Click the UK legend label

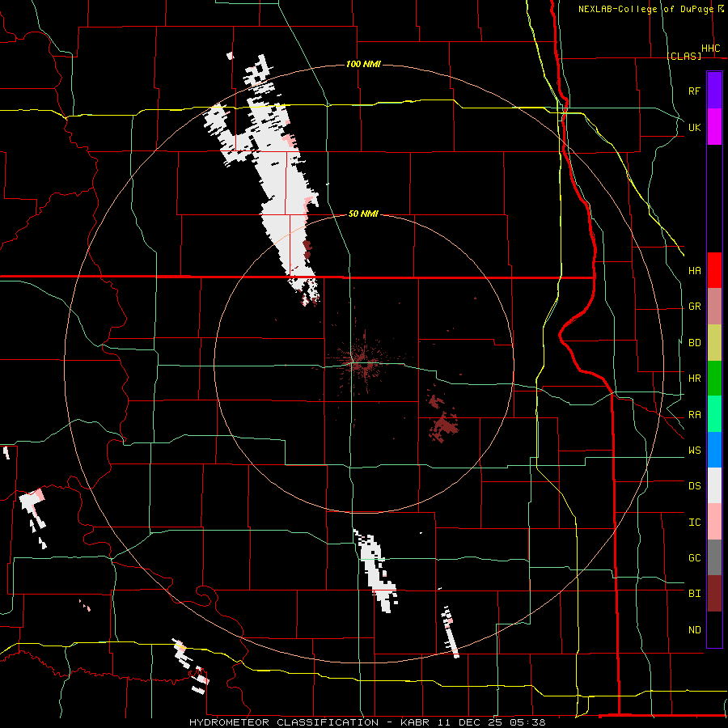click(x=694, y=127)
